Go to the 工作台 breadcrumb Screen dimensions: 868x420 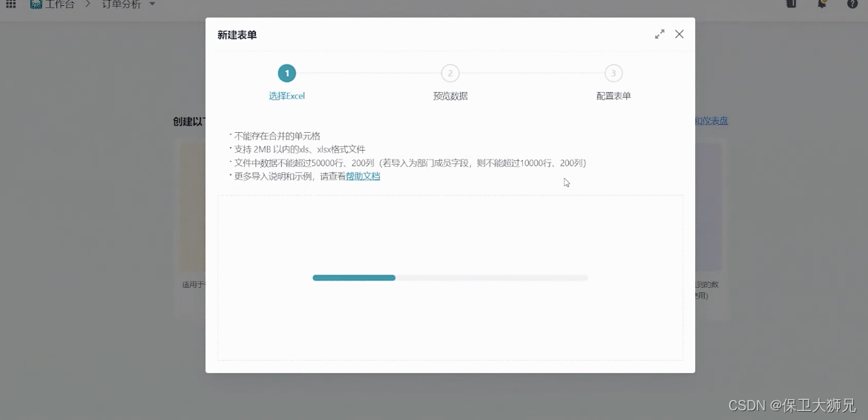[59, 4]
